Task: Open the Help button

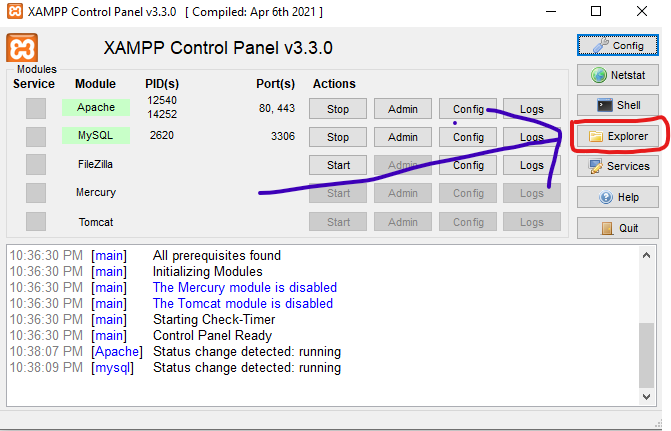Action: pos(618,197)
